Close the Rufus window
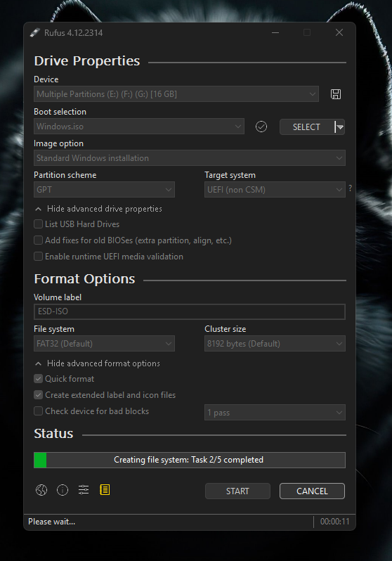392x561 pixels. [339, 32]
